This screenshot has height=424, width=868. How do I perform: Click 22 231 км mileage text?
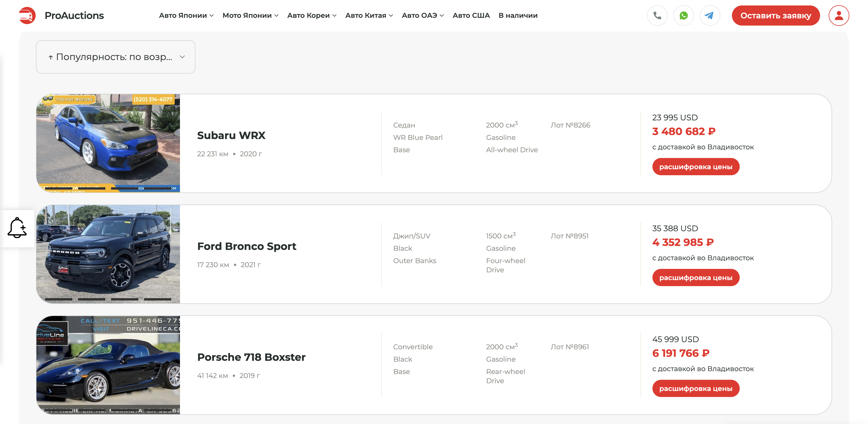(213, 154)
